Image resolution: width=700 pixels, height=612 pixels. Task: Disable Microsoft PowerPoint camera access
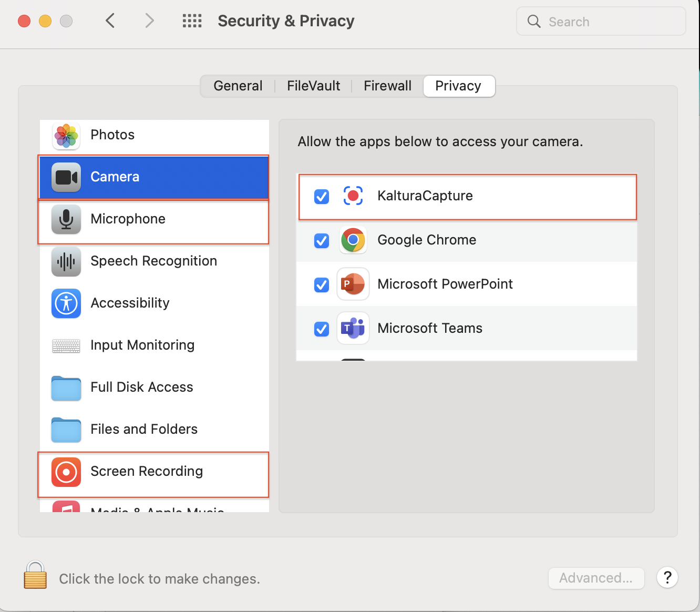322,285
